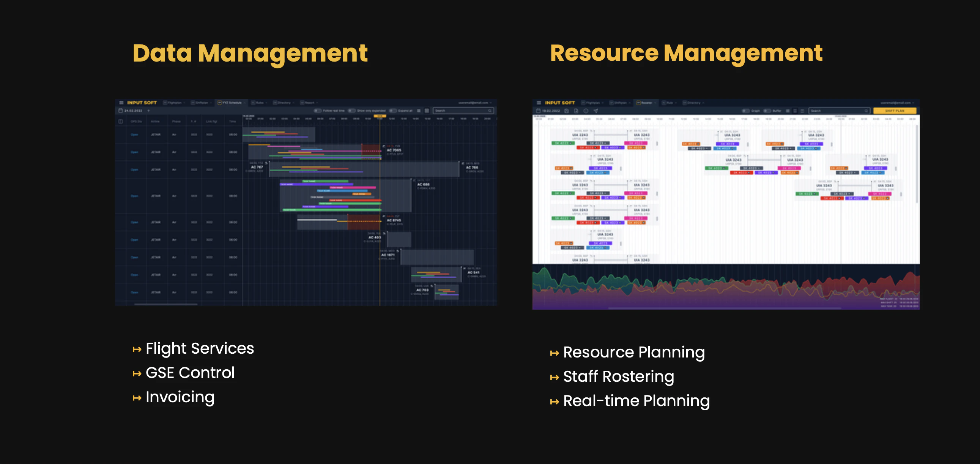Open user email dropdown in schedule app
Image resolution: width=980 pixels, height=465 pixels.
coord(475,103)
